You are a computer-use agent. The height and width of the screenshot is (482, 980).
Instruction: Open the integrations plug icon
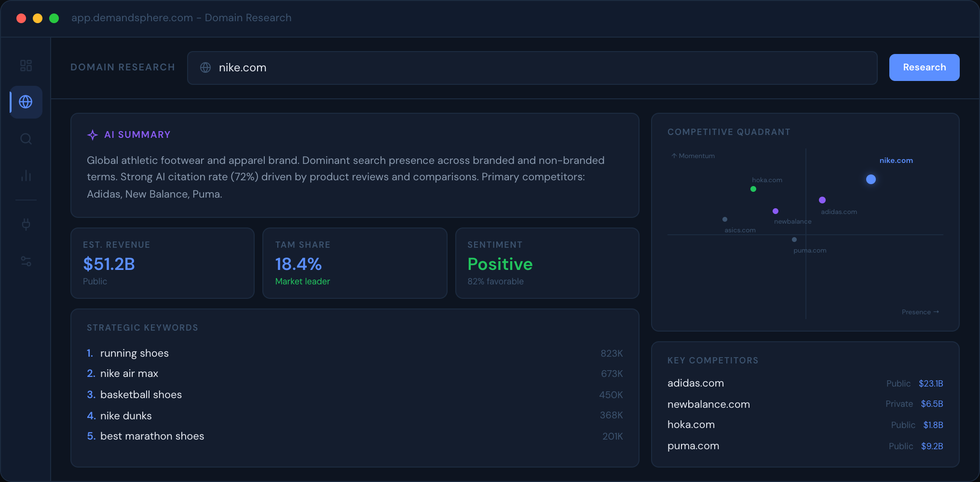point(26,224)
